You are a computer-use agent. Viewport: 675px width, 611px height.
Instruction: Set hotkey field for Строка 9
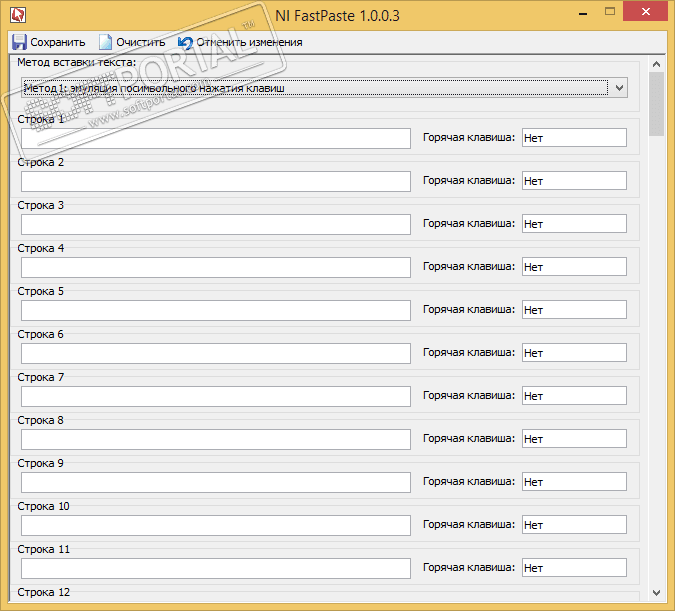[574, 482]
